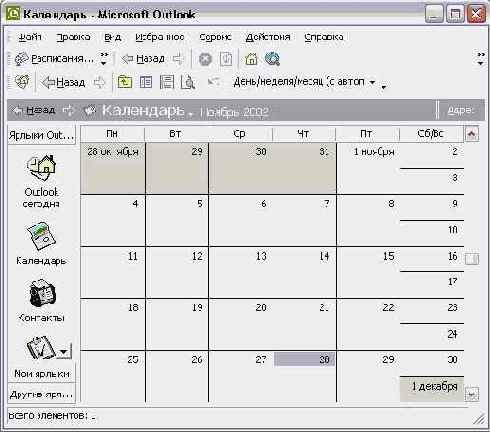
Task: Click the Stop loading icon
Action: pyautogui.click(x=205, y=60)
